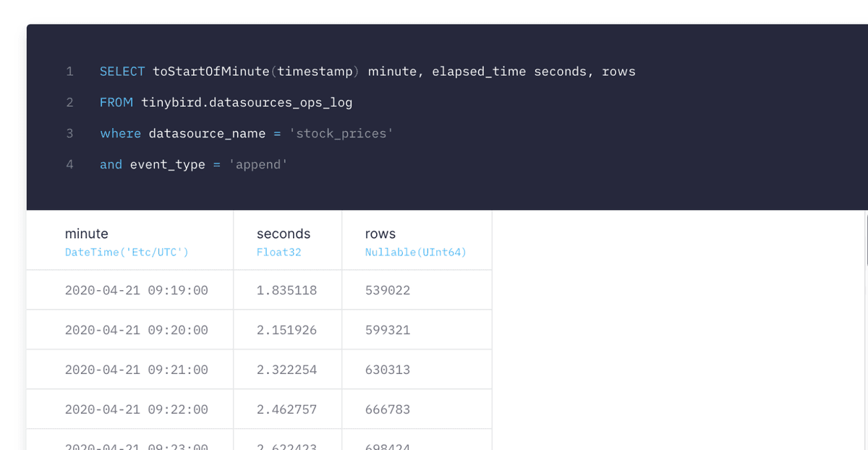
Task: Select the Float32 type label
Action: (278, 252)
